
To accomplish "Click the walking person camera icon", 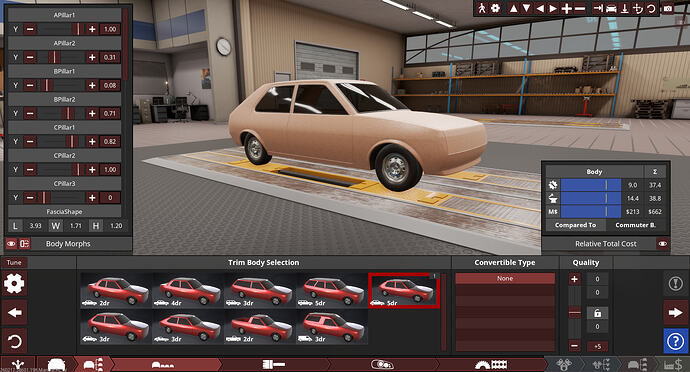I will 482,8.
